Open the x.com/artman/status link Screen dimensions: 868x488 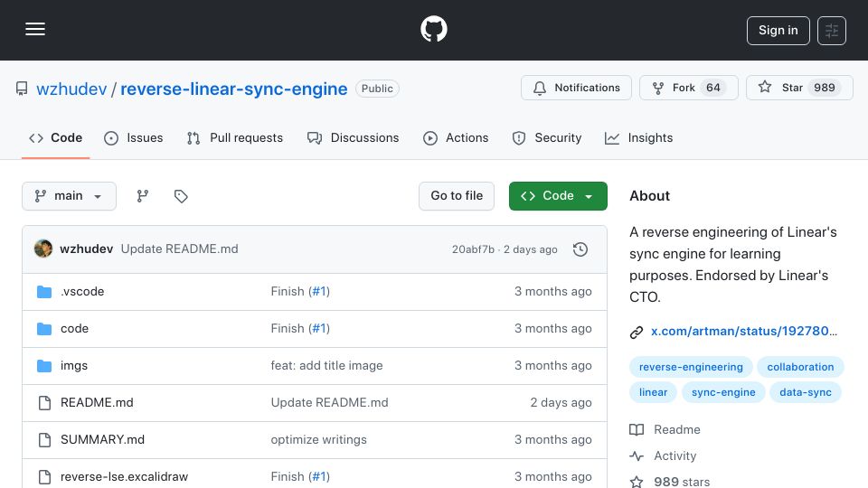744,331
